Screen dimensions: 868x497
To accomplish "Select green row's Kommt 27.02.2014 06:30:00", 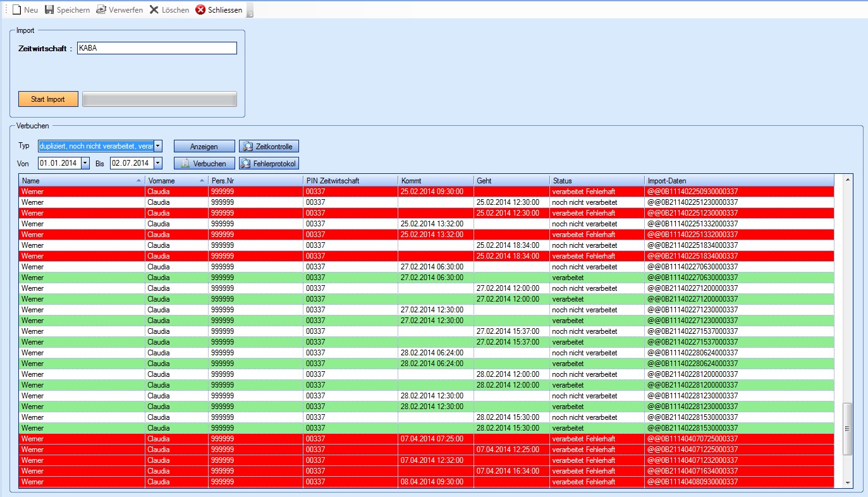I will (x=436, y=277).
